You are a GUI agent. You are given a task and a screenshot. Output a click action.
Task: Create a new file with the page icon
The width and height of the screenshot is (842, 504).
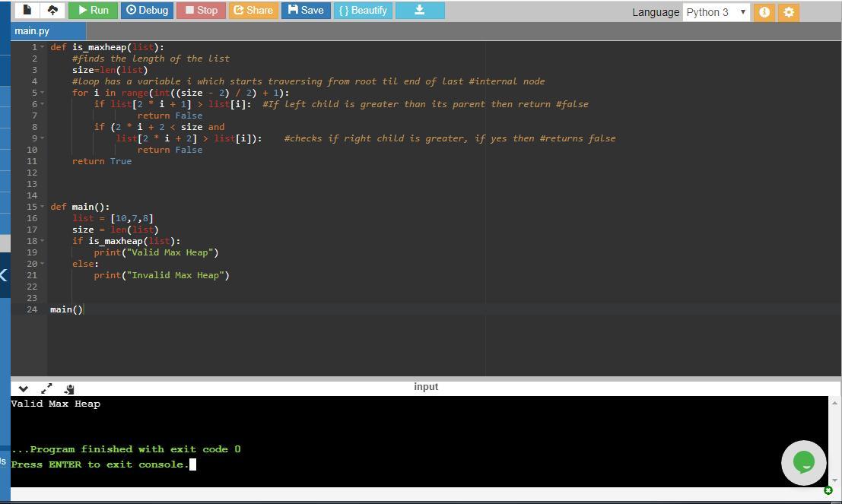pos(27,11)
